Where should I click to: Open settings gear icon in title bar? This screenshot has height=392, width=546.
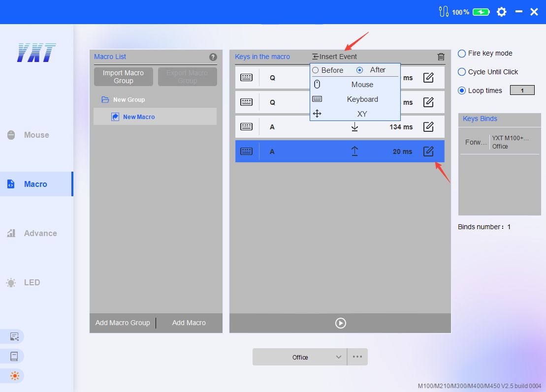(x=501, y=12)
